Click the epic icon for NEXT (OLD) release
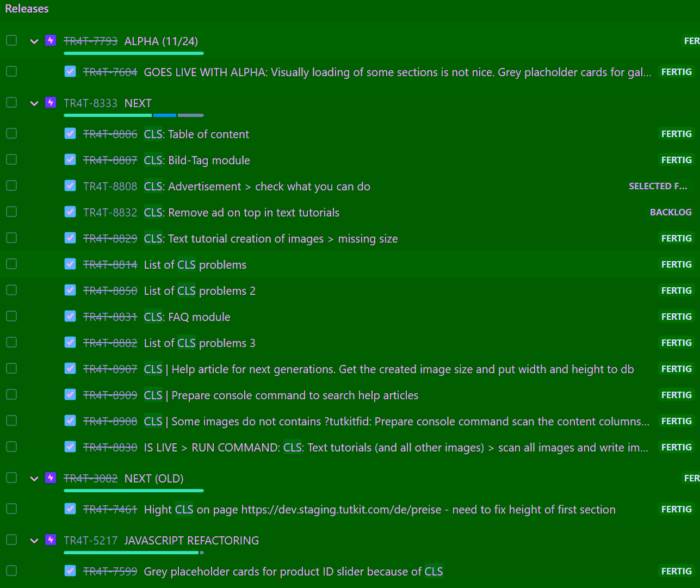The width and height of the screenshot is (700, 588). click(51, 478)
